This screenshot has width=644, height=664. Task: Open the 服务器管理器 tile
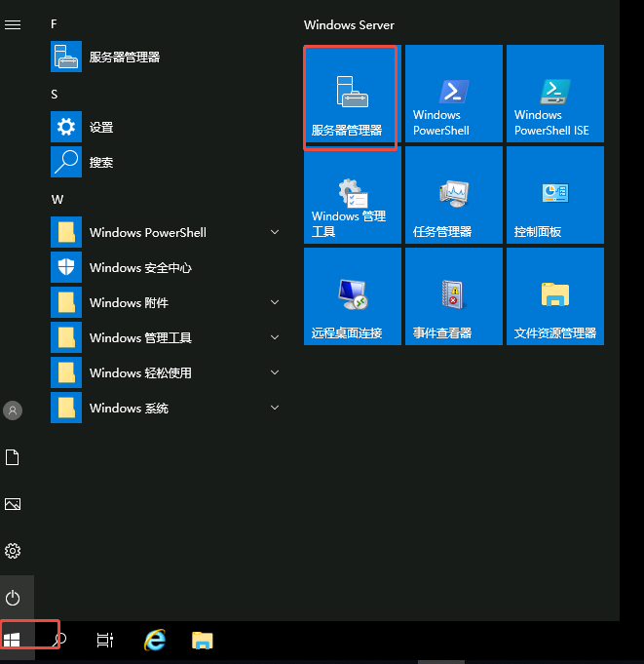[x=352, y=94]
